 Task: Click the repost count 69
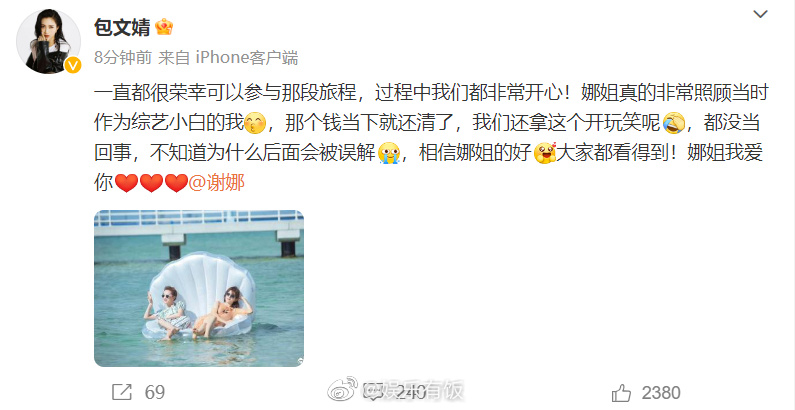pos(155,392)
